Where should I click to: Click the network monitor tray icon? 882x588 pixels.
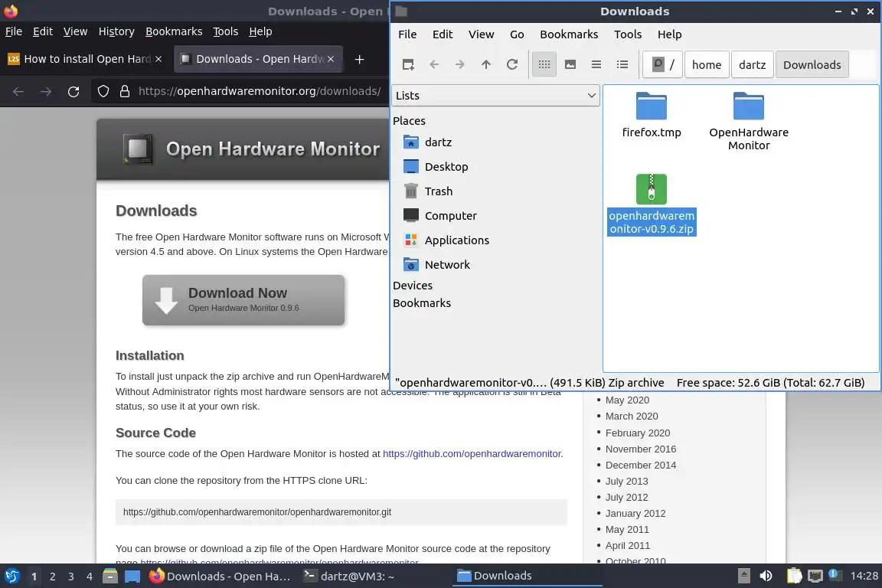pyautogui.click(x=815, y=576)
